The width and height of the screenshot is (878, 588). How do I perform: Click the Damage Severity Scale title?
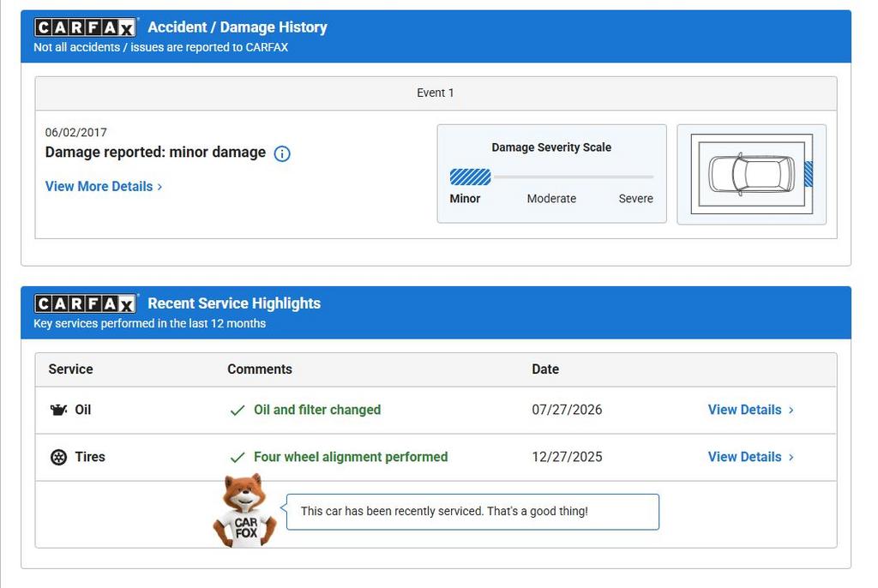click(551, 147)
